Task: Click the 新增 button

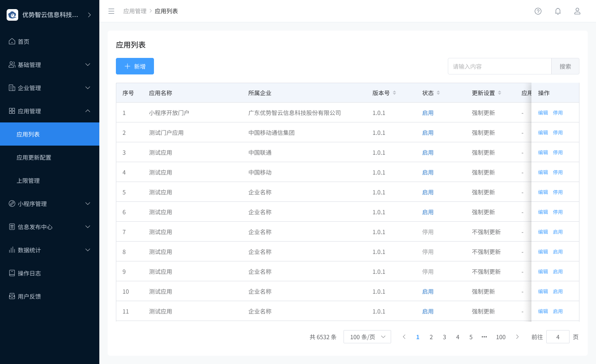Action: click(x=135, y=66)
